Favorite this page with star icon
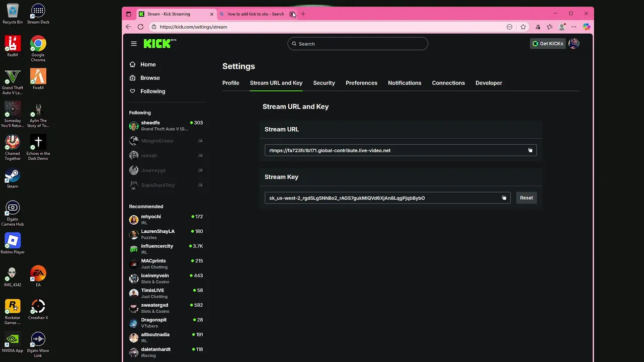This screenshot has width=644, height=362. click(x=523, y=27)
